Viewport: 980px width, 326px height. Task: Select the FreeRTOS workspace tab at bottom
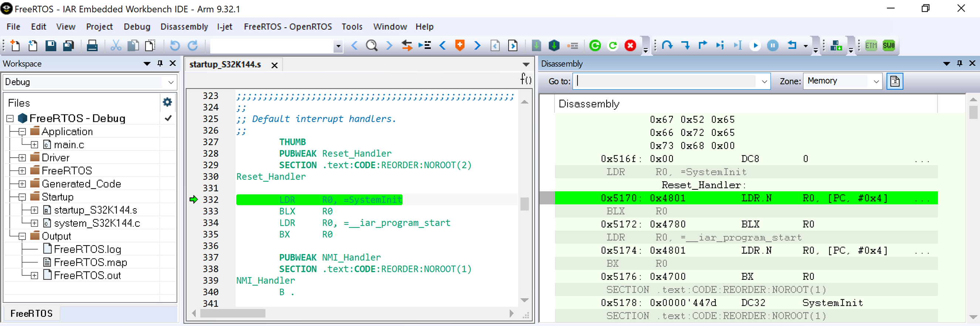tap(31, 313)
